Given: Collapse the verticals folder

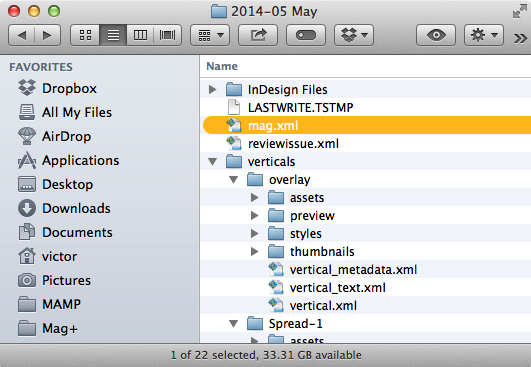Looking at the screenshot, I should tap(213, 162).
